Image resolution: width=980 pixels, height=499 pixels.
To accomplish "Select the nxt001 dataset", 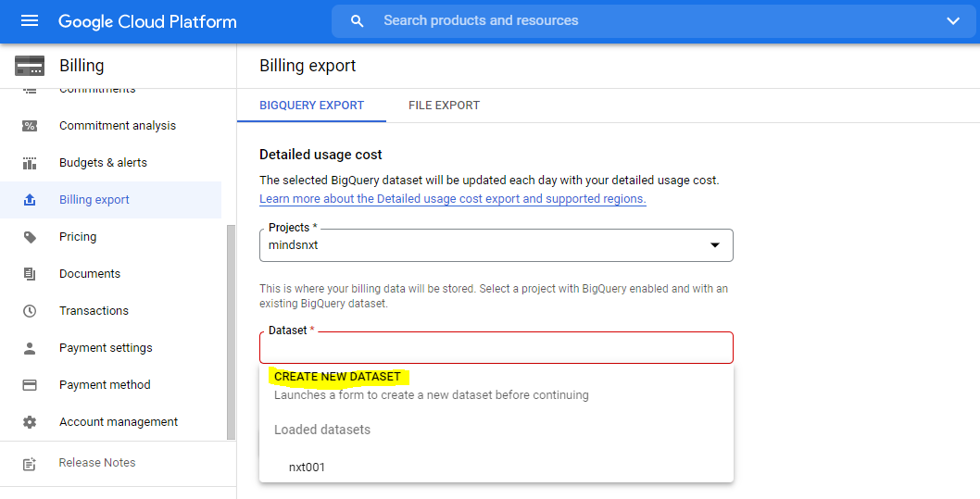I will 307,468.
